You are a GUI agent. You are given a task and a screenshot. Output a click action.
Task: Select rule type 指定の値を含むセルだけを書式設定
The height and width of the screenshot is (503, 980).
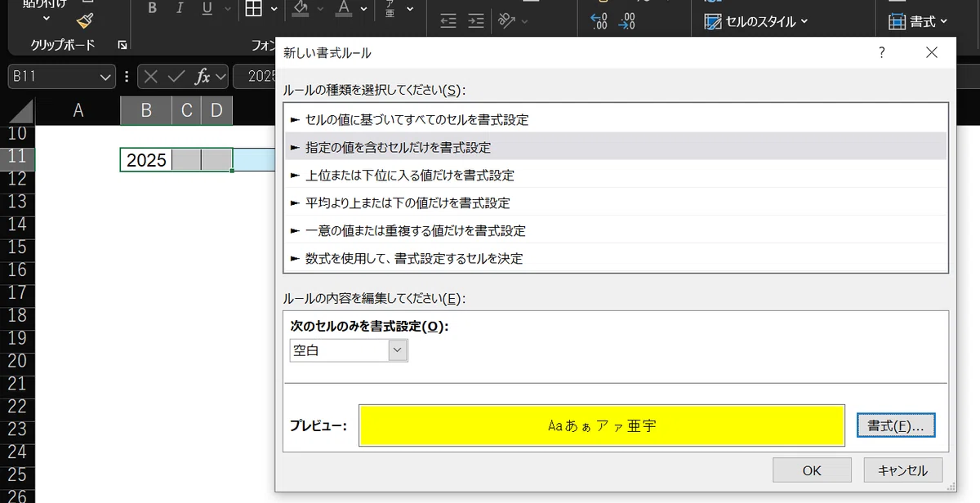pos(617,147)
